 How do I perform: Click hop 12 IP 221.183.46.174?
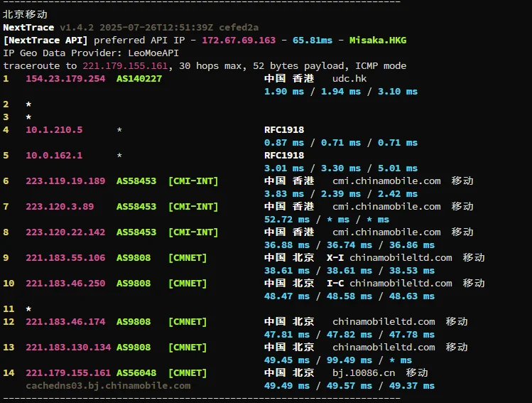click(65, 321)
